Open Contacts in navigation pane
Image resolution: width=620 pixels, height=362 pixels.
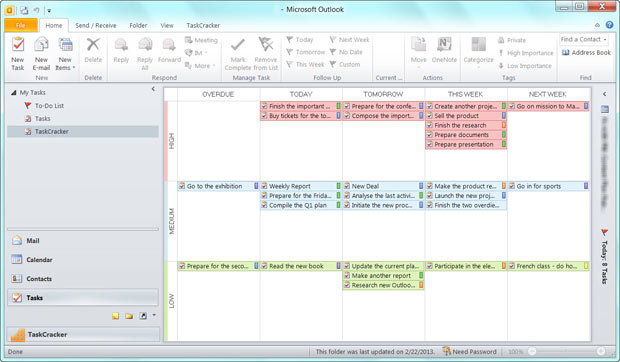tap(83, 279)
